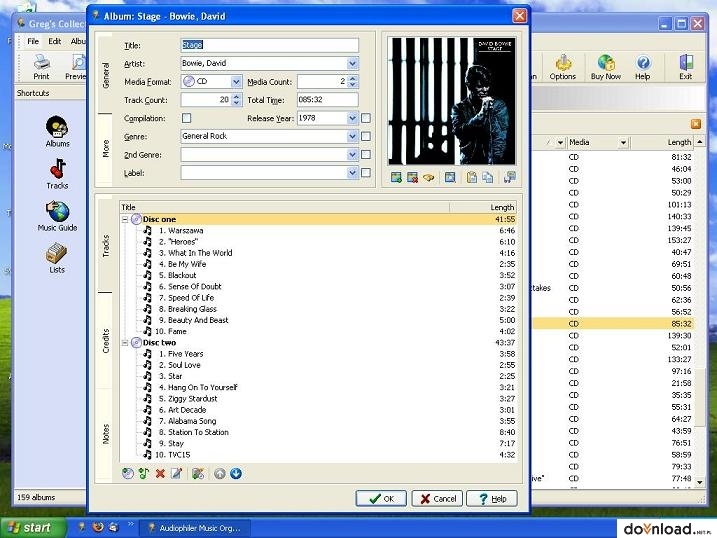The image size is (717, 538).
Task: Switch to the General tab
Action: point(105,75)
